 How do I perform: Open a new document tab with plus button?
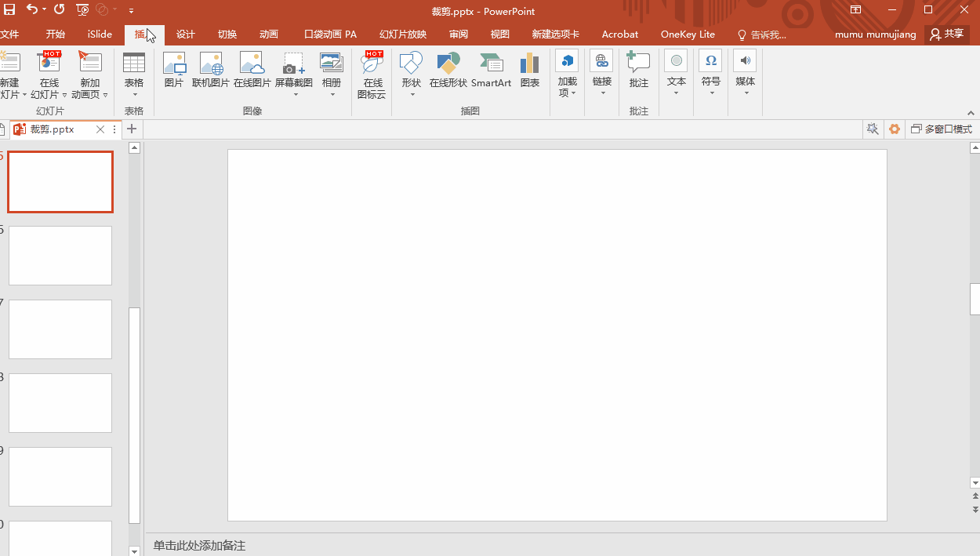point(132,129)
